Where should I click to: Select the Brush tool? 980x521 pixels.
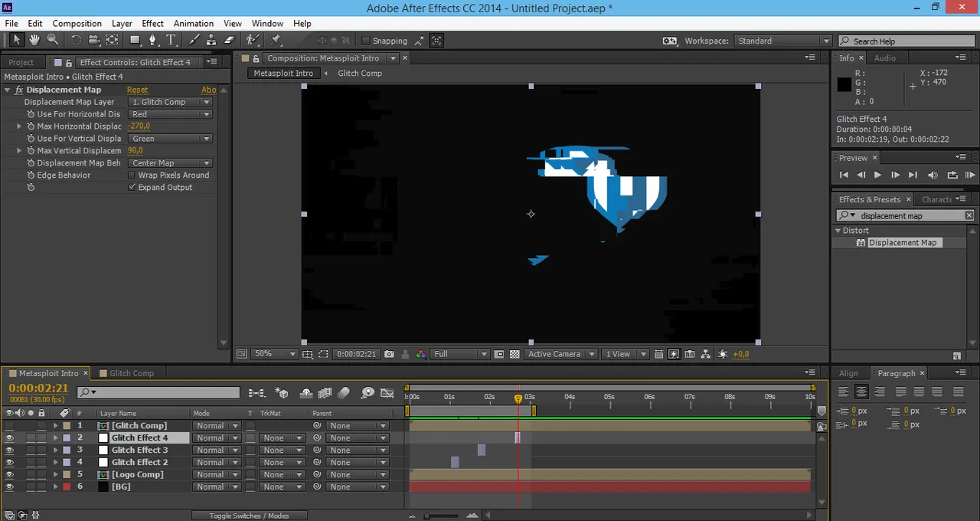point(194,40)
